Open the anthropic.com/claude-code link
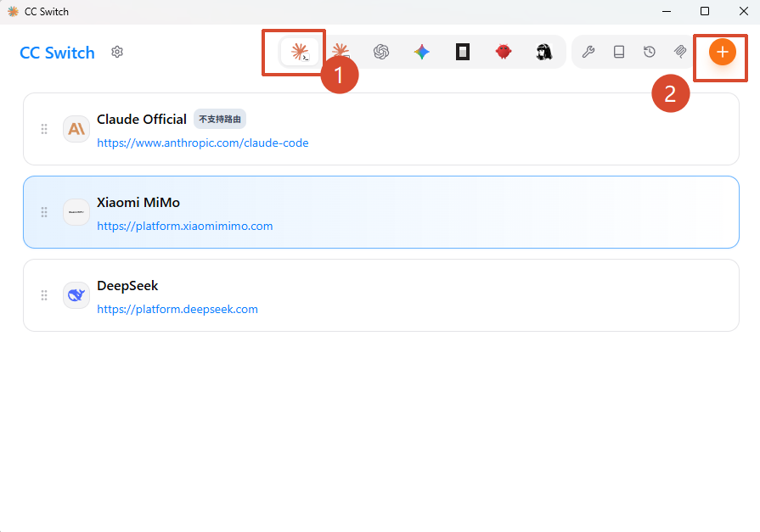The height and width of the screenshot is (532, 760). pyautogui.click(x=203, y=143)
